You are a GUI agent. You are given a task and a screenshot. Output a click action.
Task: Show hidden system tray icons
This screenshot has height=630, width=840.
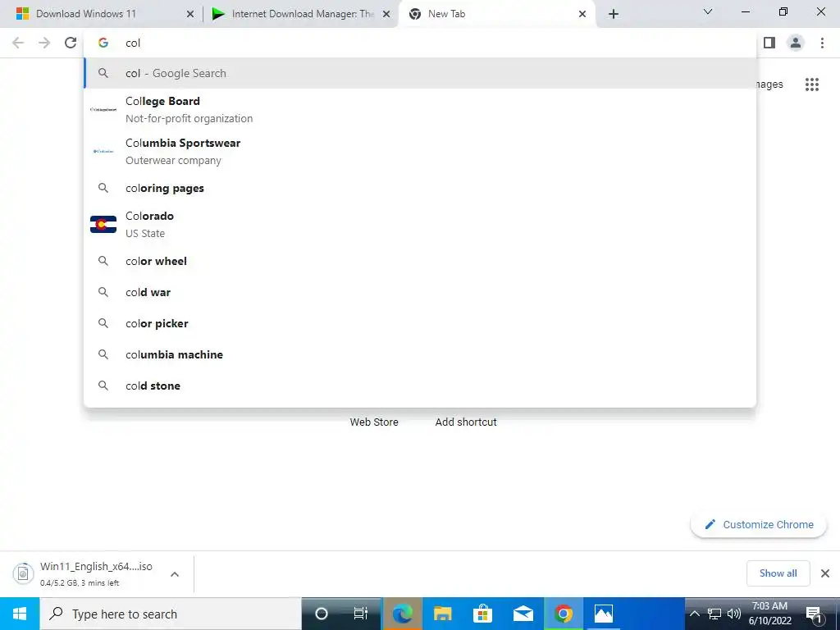coord(694,614)
